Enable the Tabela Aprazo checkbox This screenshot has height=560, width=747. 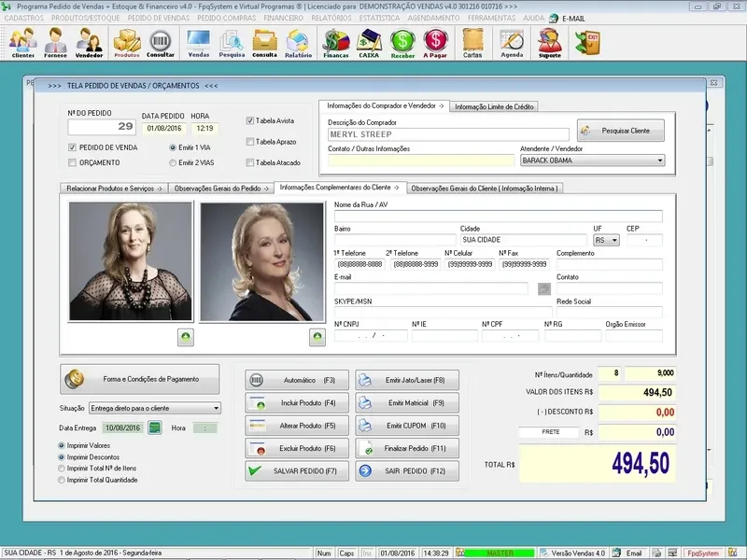250,142
